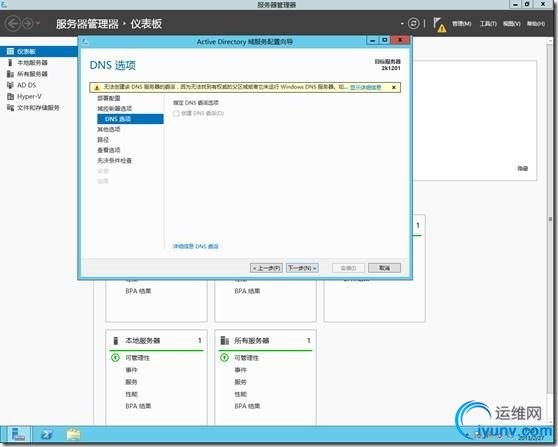This screenshot has height=447, width=558.
Task: Open 事件 in the 所有服务器 tile
Action: click(240, 370)
